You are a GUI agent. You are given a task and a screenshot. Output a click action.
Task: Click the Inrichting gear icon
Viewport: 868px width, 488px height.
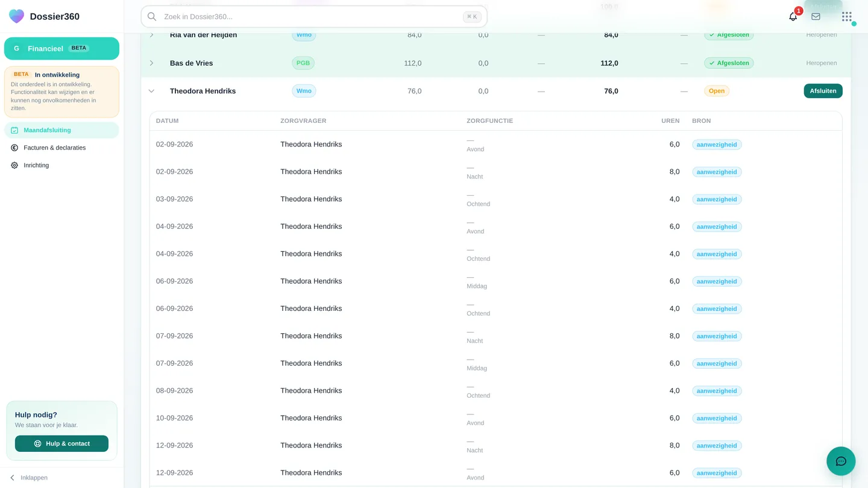tap(14, 165)
